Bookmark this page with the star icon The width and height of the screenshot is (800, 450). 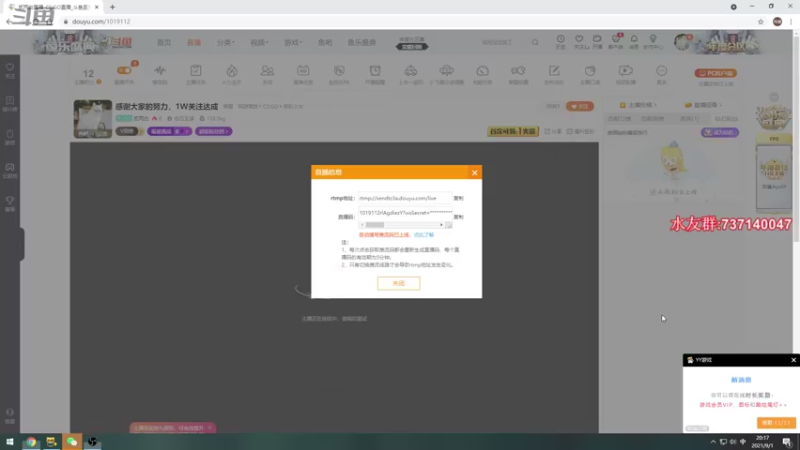point(761,21)
